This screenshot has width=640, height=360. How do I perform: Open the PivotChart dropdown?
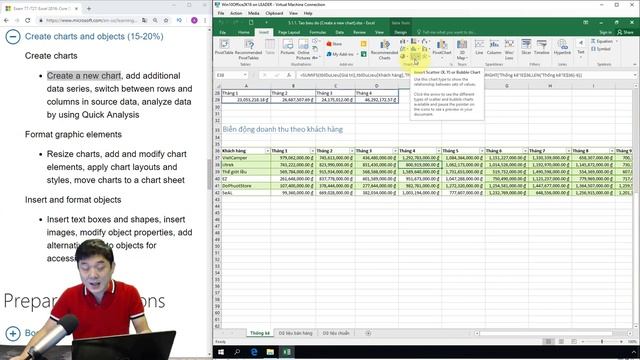pos(442,48)
